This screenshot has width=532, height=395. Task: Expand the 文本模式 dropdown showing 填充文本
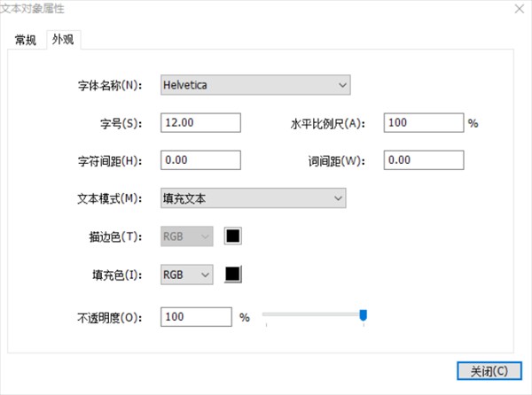253,198
